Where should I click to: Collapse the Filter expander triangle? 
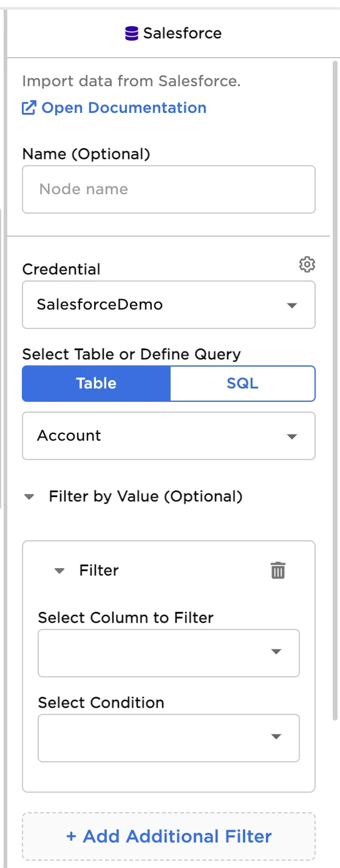(x=59, y=571)
